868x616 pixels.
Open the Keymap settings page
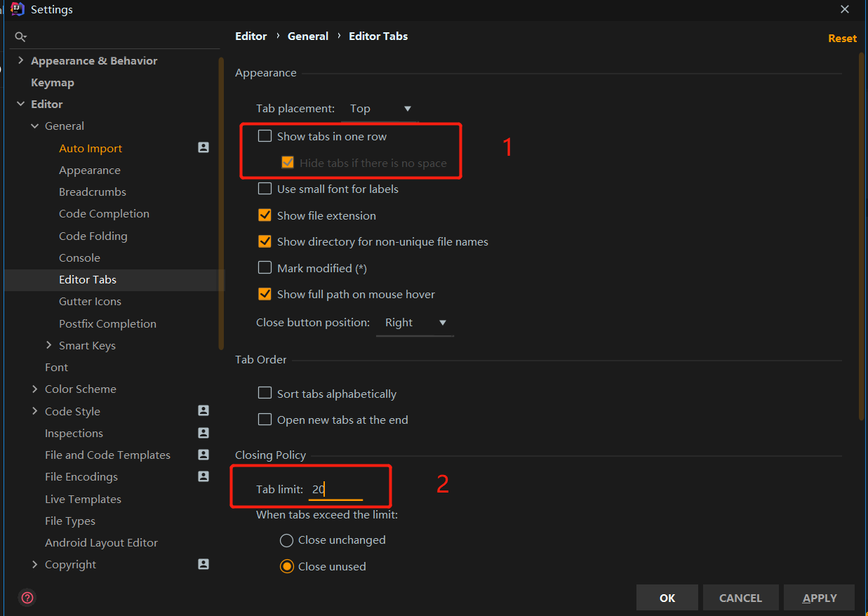(53, 82)
